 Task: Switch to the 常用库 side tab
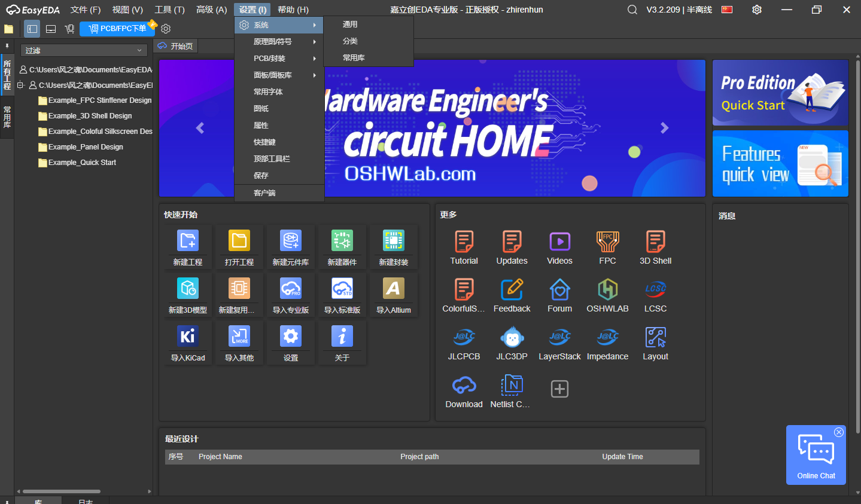[x=7, y=117]
